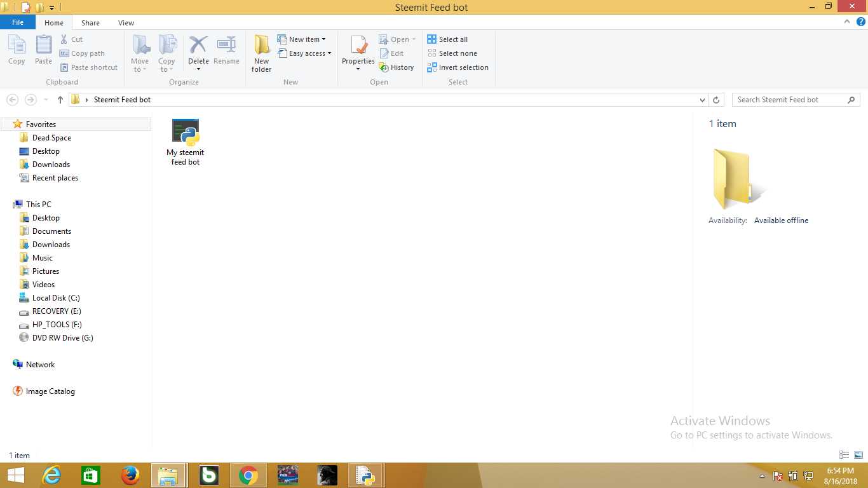The height and width of the screenshot is (488, 868).
Task: Create a New folder
Action: pos(261,54)
